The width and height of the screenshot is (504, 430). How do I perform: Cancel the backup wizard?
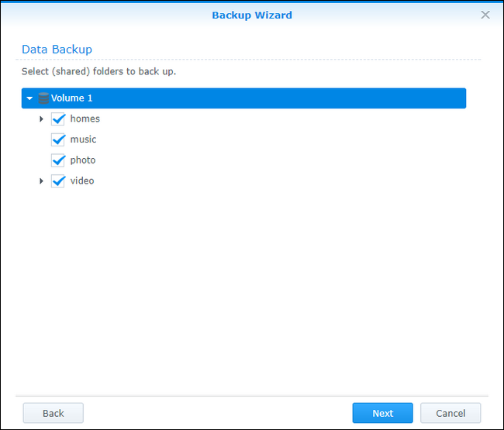[x=450, y=413]
